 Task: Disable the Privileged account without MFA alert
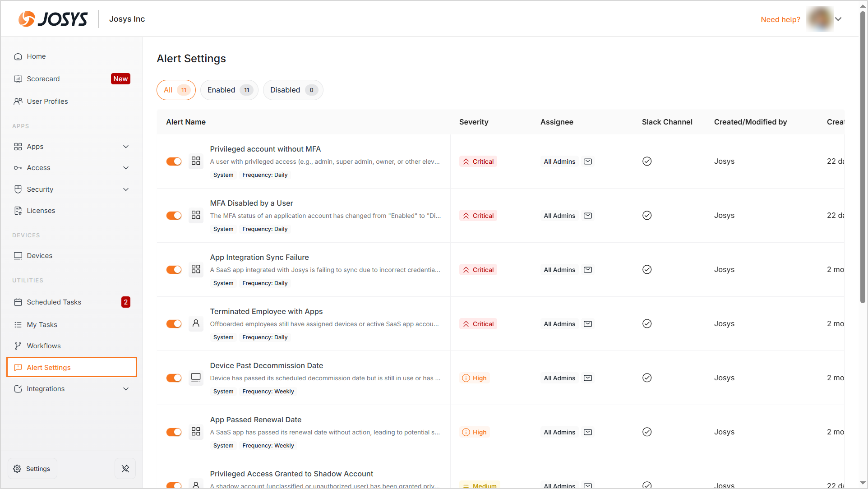pyautogui.click(x=174, y=161)
